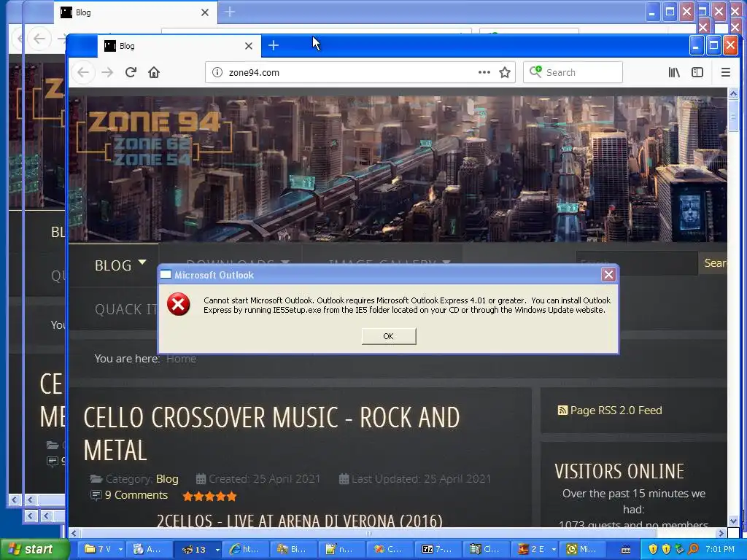Toggle the Firefox sidebar icon

[697, 72]
